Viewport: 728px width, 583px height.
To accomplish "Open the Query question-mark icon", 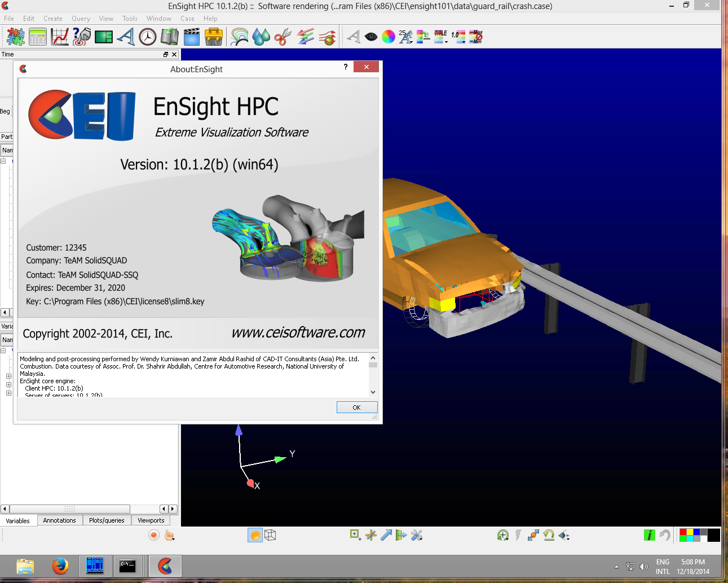I will [82, 37].
